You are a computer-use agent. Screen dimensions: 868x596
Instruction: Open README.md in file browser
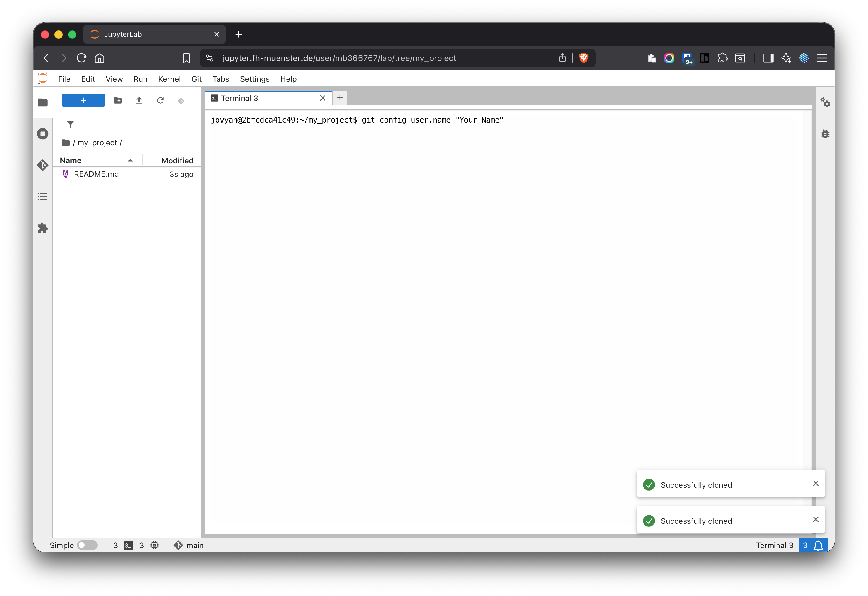click(x=96, y=174)
